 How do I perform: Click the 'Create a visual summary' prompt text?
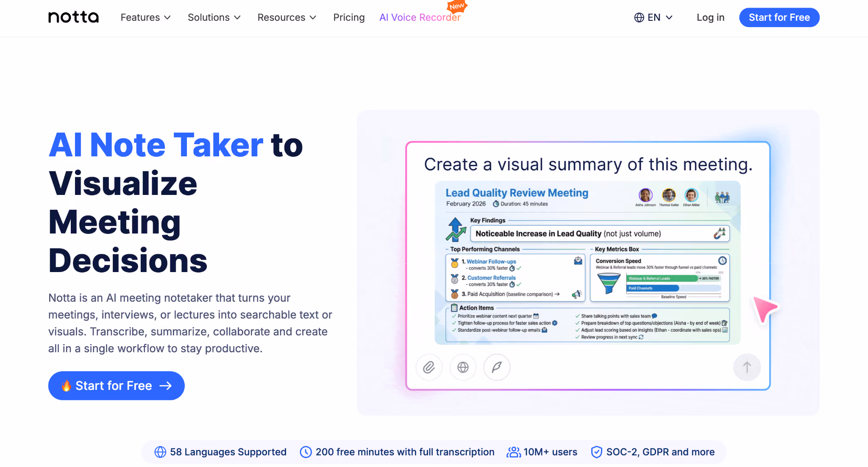click(x=588, y=164)
